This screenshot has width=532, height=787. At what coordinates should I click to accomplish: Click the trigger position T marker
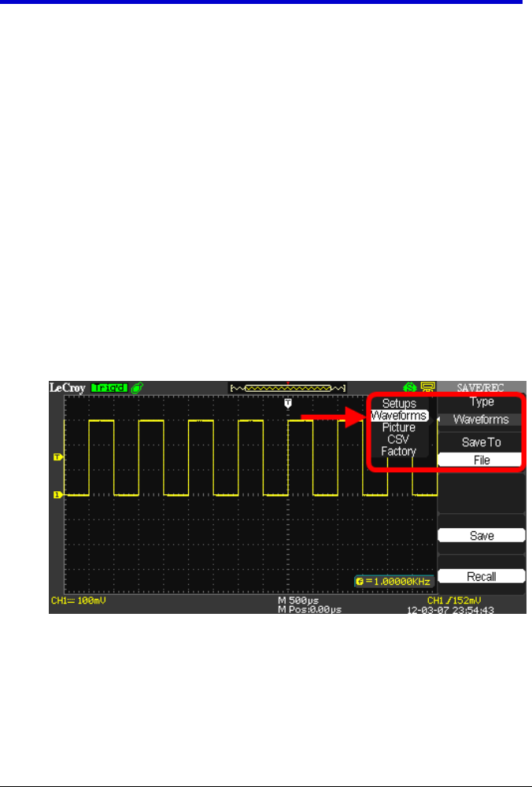(x=288, y=403)
